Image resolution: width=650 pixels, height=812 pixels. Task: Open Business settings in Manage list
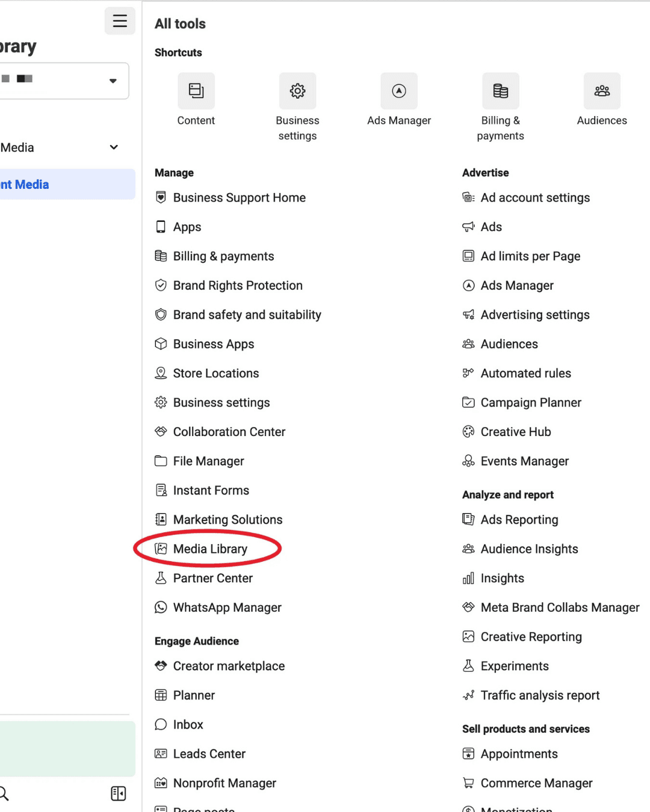[x=221, y=402]
